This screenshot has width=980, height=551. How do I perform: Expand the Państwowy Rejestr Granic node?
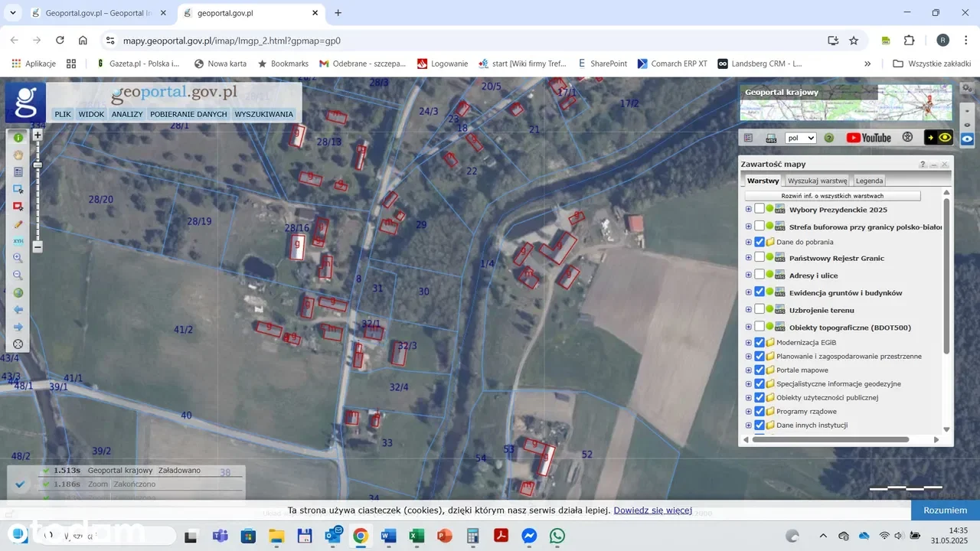749,258
